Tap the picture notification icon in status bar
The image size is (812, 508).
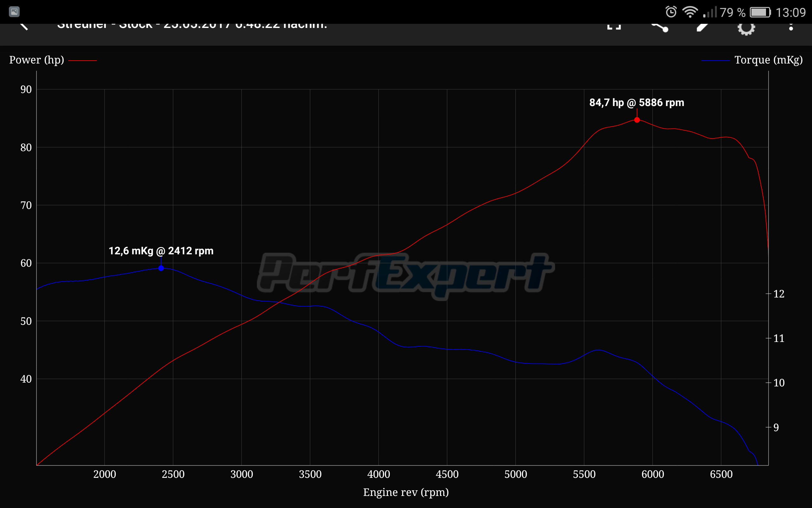click(x=14, y=12)
